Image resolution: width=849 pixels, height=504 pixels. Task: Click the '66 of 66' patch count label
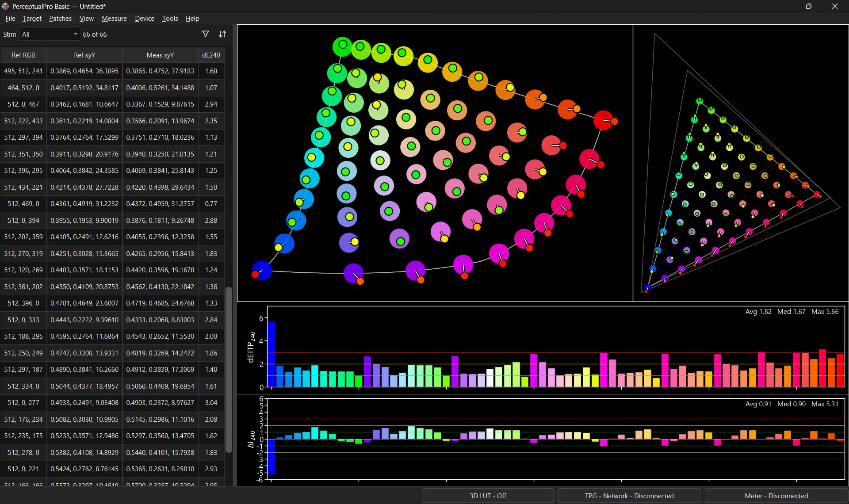tap(95, 34)
